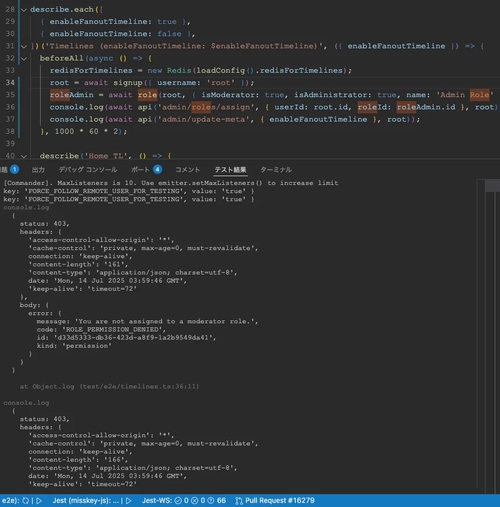Screen dimensions: 500x507
Task: Click the Jest-WS unknown tests question icon
Action: coord(211,501)
